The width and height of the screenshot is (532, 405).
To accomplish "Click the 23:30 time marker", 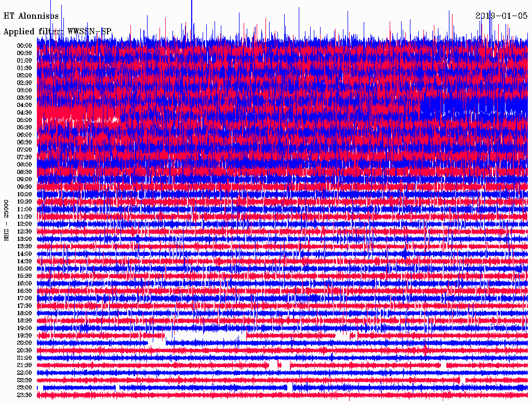I will point(24,395).
